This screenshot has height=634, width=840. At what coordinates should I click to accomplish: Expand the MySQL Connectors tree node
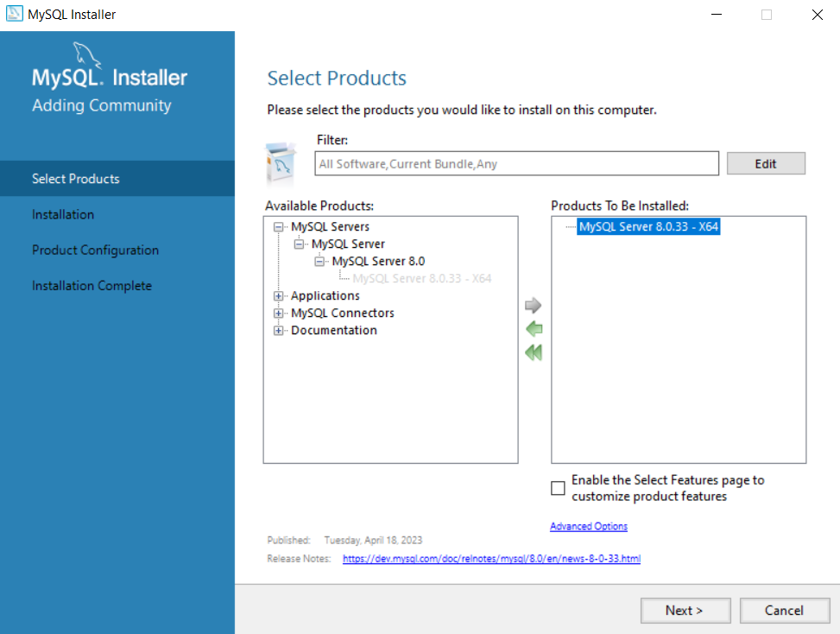coord(277,313)
